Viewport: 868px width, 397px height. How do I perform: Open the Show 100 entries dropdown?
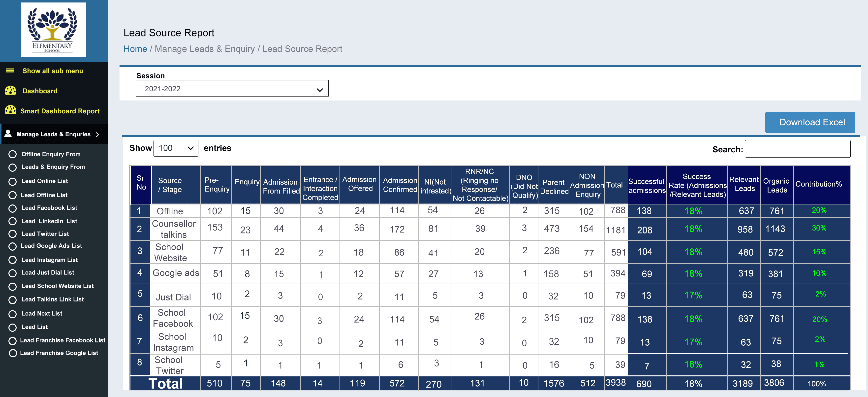coord(176,148)
